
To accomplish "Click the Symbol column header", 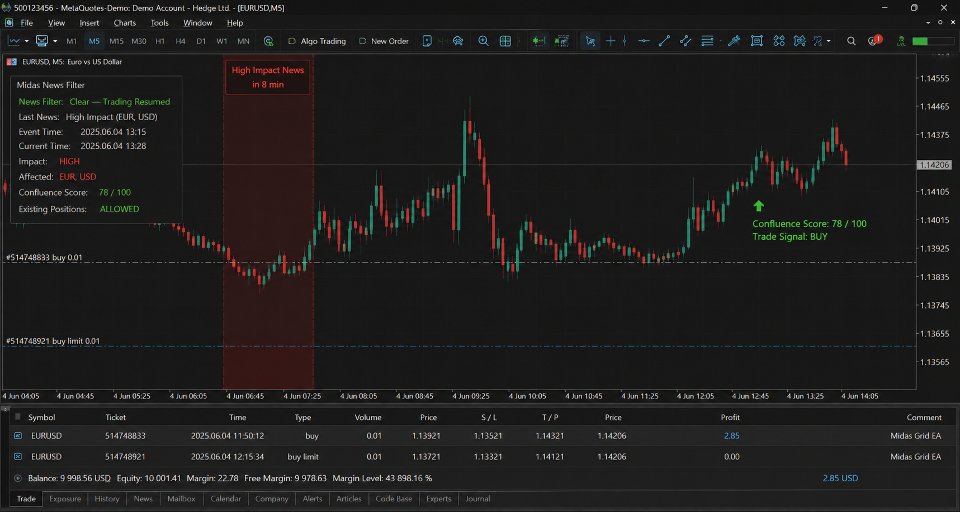I will click(x=42, y=417).
